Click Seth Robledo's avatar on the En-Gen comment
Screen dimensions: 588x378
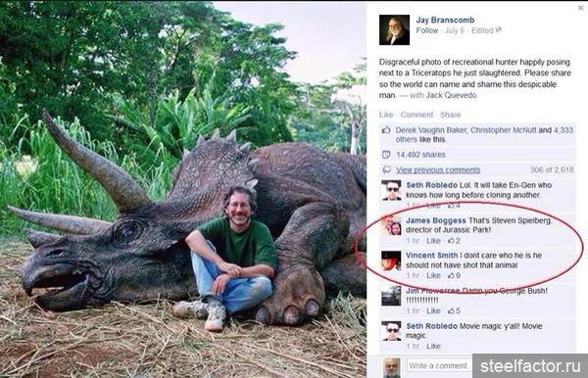pyautogui.click(x=391, y=190)
